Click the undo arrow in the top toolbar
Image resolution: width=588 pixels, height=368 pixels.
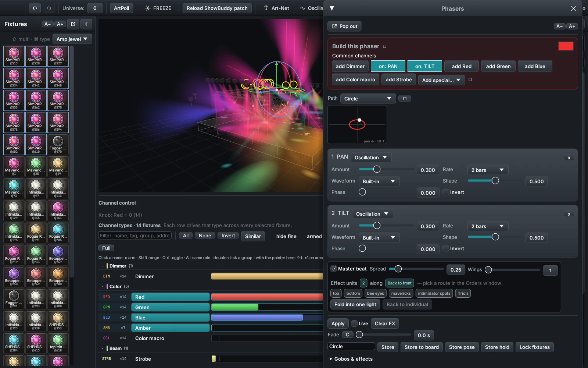coord(35,8)
